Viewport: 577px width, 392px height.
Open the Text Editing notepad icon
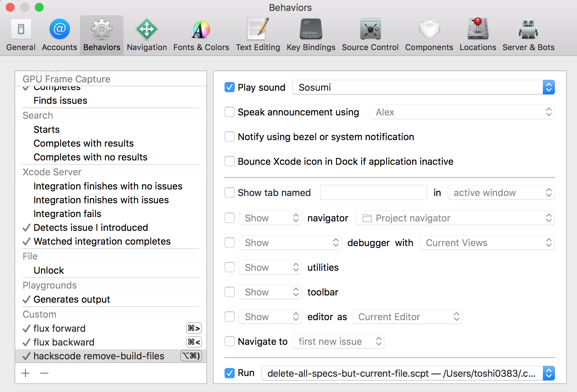(258, 29)
